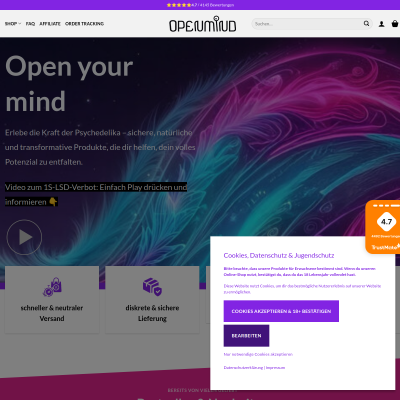Go to the FAQ page
This screenshot has height=400, width=400.
(x=30, y=24)
